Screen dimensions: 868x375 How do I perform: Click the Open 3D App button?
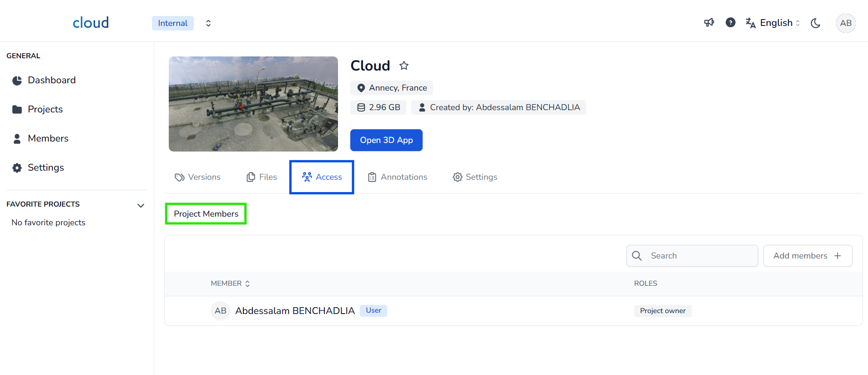pyautogui.click(x=386, y=140)
